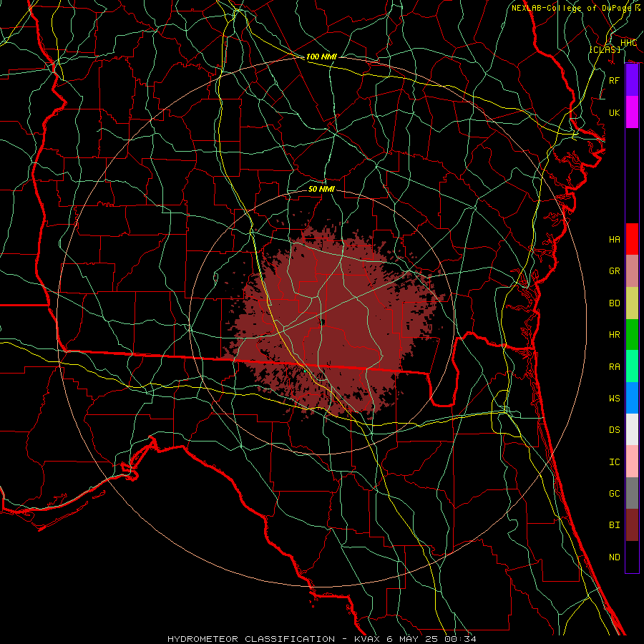The height and width of the screenshot is (644, 644).
Task: Click the RA legend label
Action: pyautogui.click(x=615, y=367)
